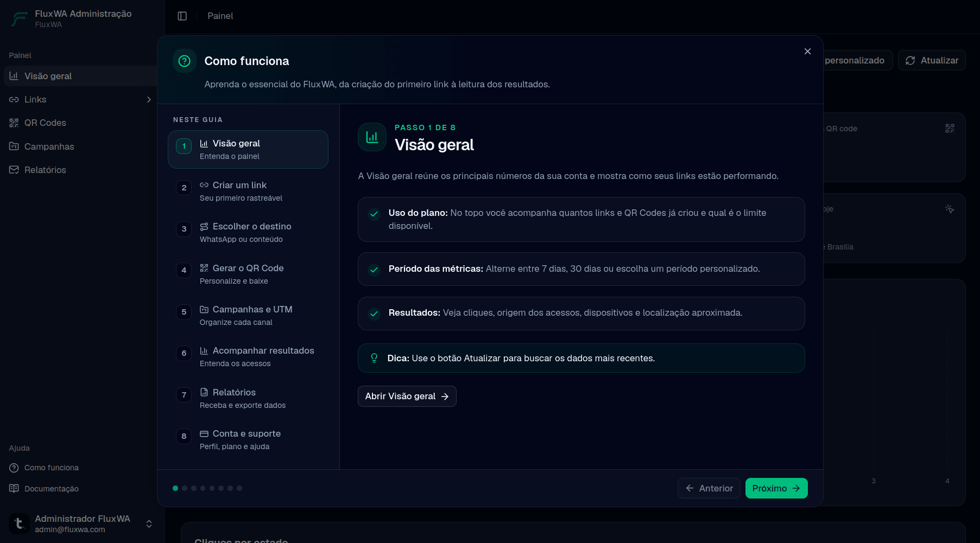Click the Visão geral chart icon in sidebar
Viewport: 980px width, 543px height.
point(14,76)
